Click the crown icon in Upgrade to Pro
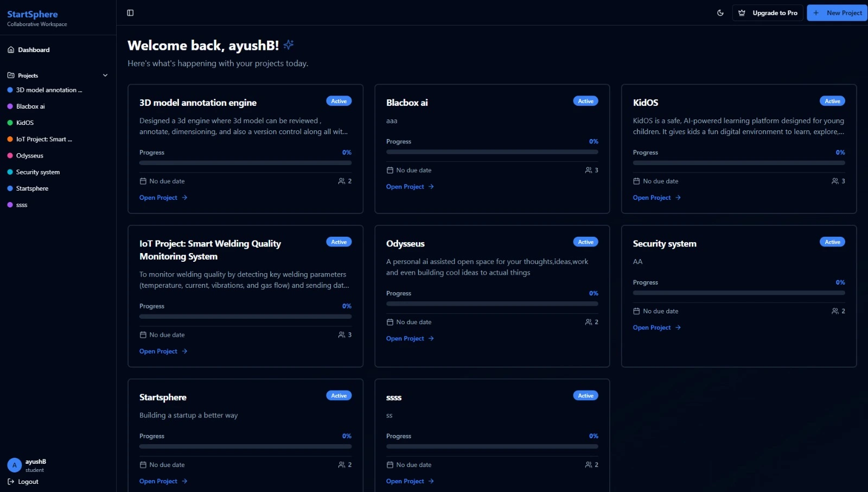This screenshot has width=868, height=492. (742, 13)
